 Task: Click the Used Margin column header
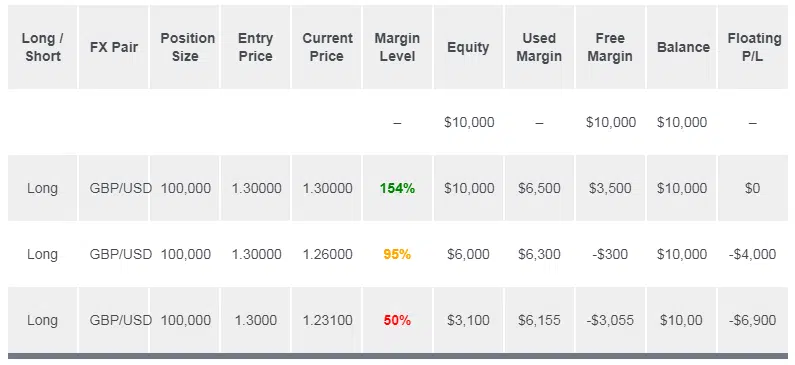[x=539, y=47]
